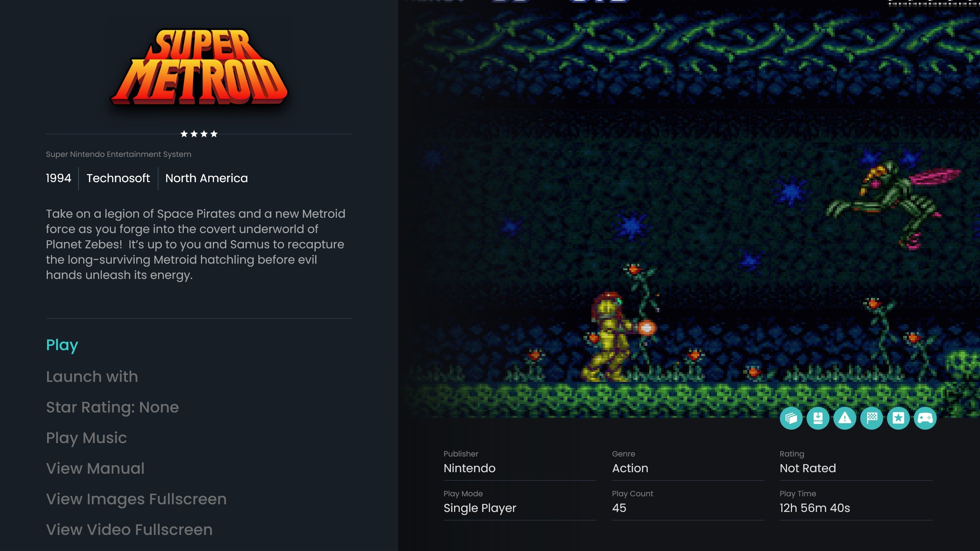The image size is (980, 551).
Task: Click the gamepad controller badge icon
Action: point(925,418)
